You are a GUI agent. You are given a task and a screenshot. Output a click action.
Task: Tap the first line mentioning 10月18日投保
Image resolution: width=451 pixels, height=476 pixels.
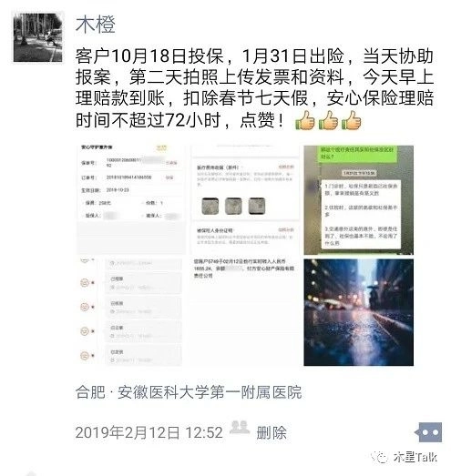pyautogui.click(x=255, y=56)
